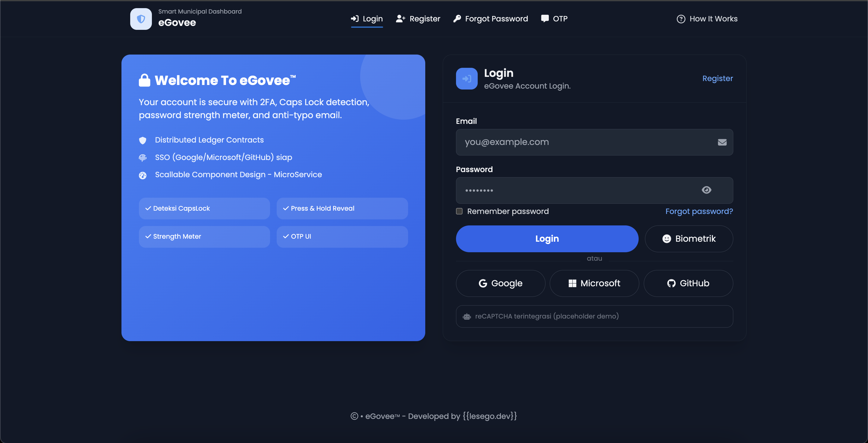Image resolution: width=868 pixels, height=443 pixels.
Task: Sign in with GitHub
Action: coord(688,283)
